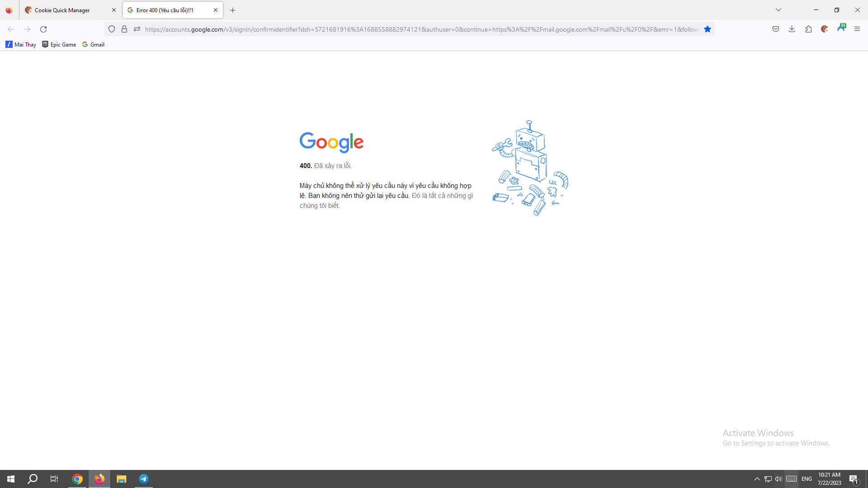Click the Google logo on error page
Viewport: 868px width, 488px height.
point(331,142)
